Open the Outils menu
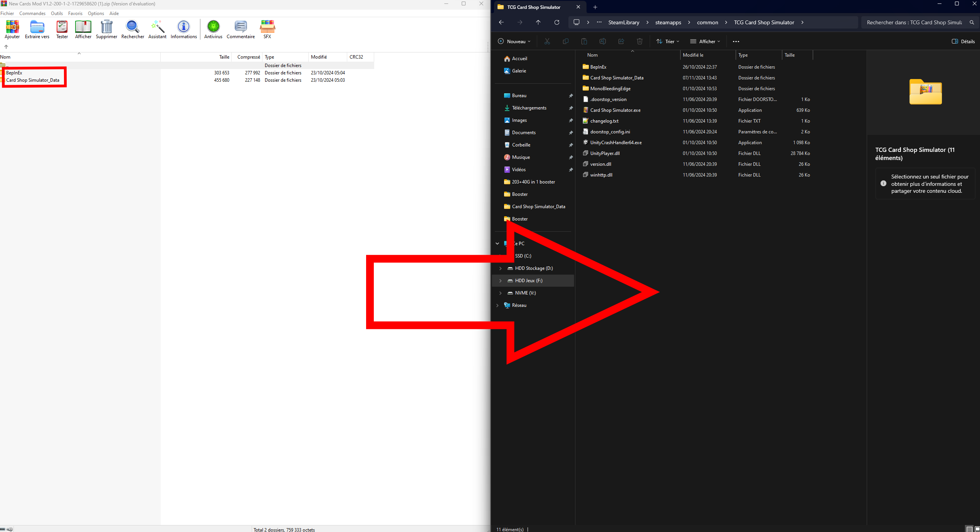This screenshot has height=532, width=980. coord(57,13)
